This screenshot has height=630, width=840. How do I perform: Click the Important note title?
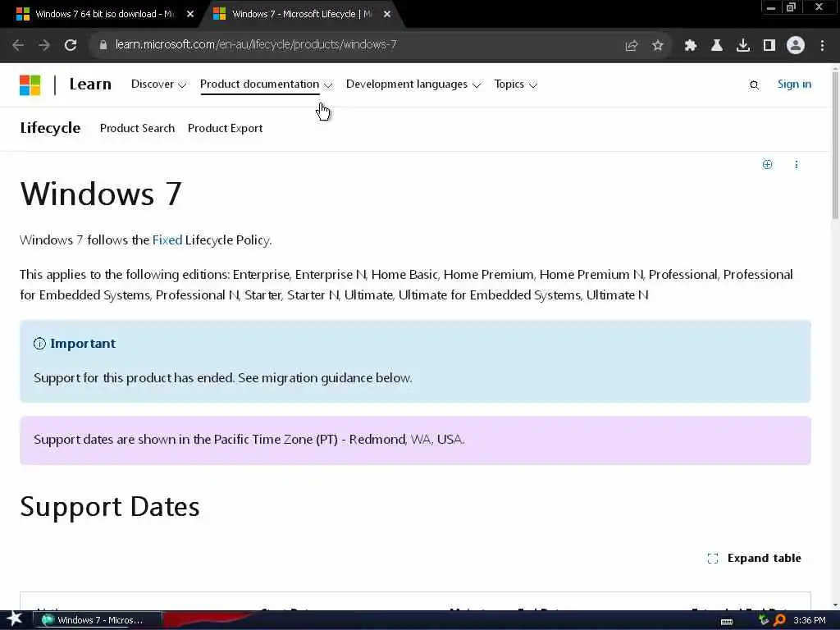(x=83, y=344)
